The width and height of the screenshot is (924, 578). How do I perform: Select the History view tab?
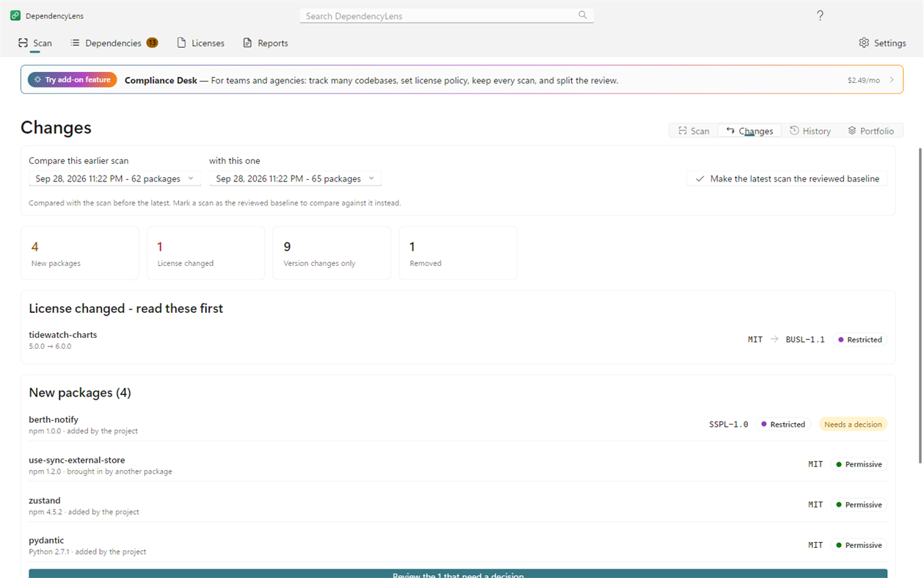pos(810,131)
